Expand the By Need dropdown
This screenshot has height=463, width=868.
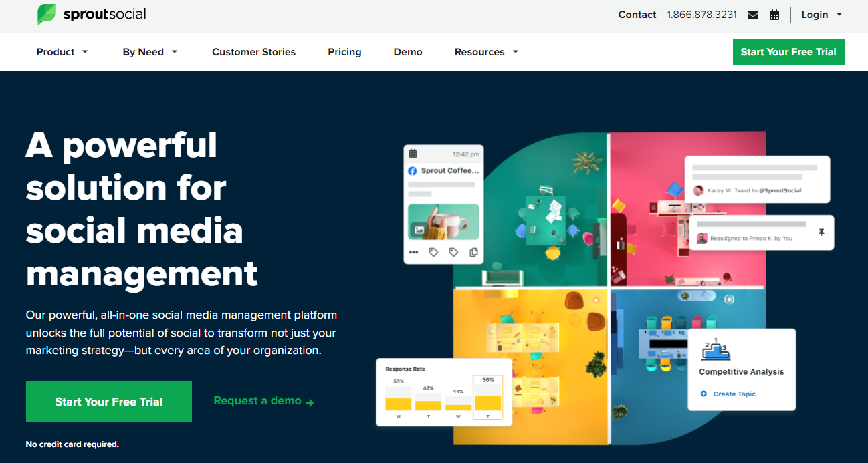pyautogui.click(x=150, y=52)
